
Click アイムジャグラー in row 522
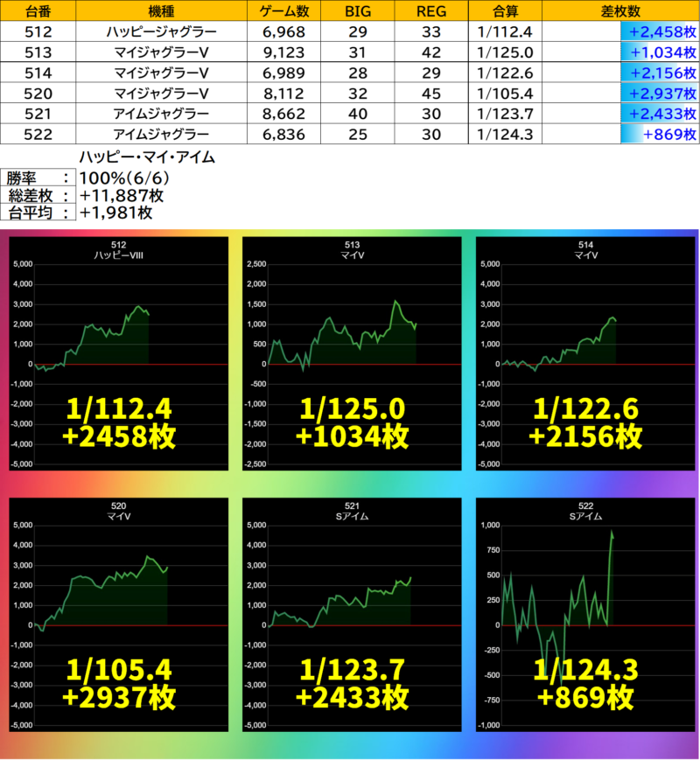point(161,135)
